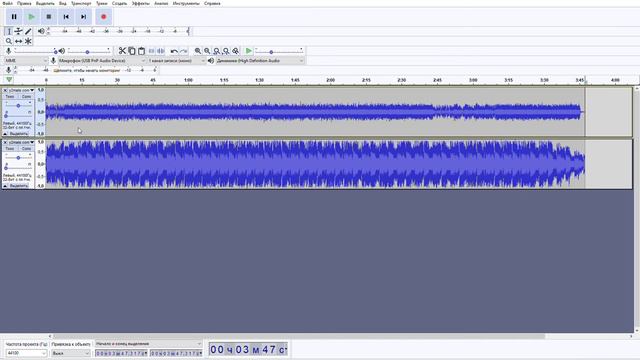Click the playback meter speaker icon

tap(41, 31)
